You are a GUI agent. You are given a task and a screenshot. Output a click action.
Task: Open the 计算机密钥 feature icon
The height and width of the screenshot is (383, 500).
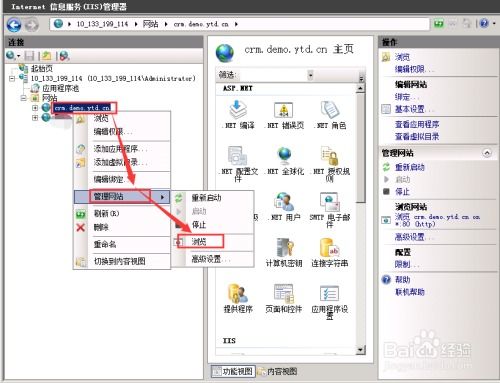284,248
